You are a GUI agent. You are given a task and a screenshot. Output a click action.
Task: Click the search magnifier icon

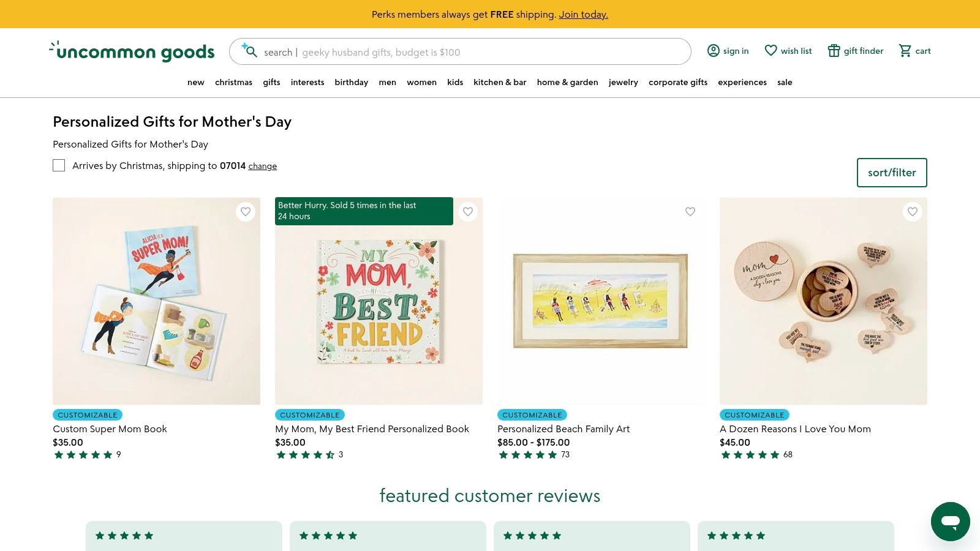[249, 51]
